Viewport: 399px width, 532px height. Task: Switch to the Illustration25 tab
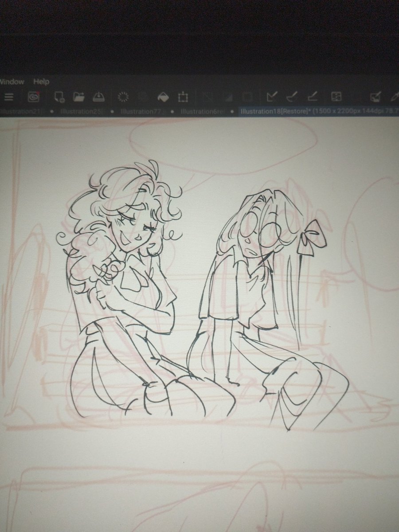(x=82, y=111)
